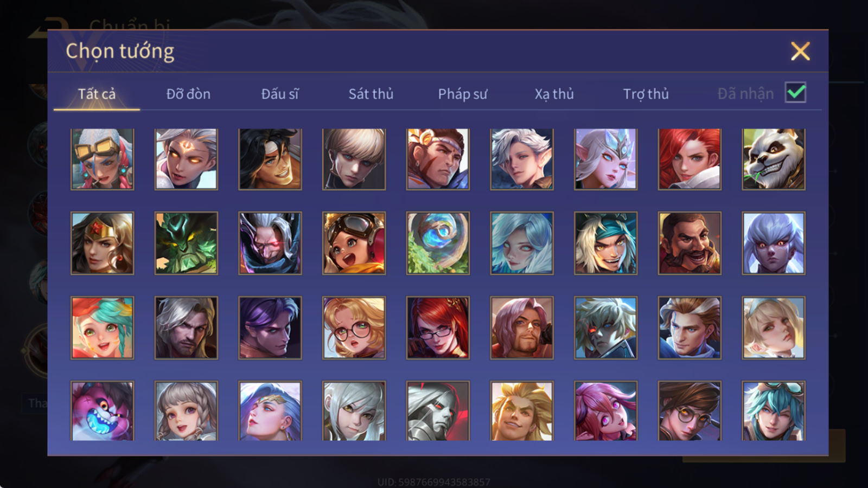The width and height of the screenshot is (868, 488).
Task: Switch to the Đỡ đòn tab
Action: click(x=188, y=94)
